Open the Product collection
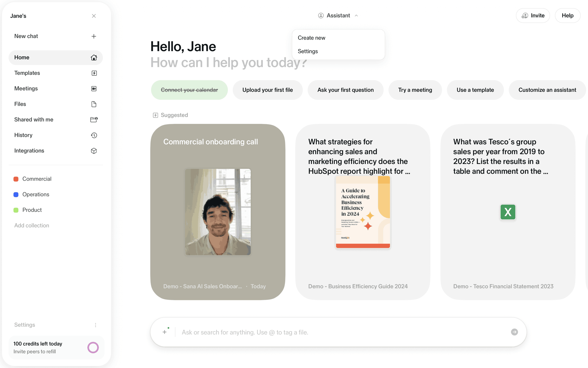The width and height of the screenshot is (588, 368). (x=56, y=210)
